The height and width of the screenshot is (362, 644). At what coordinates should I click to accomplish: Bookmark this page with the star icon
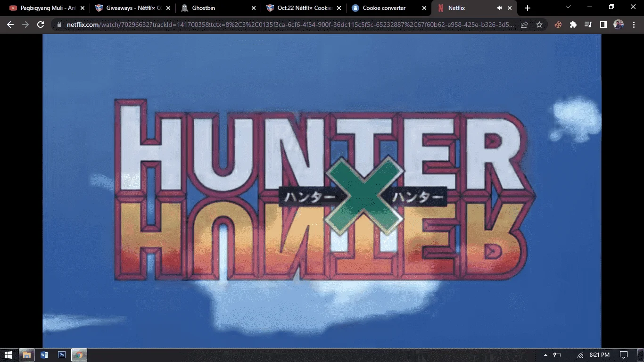pos(539,25)
